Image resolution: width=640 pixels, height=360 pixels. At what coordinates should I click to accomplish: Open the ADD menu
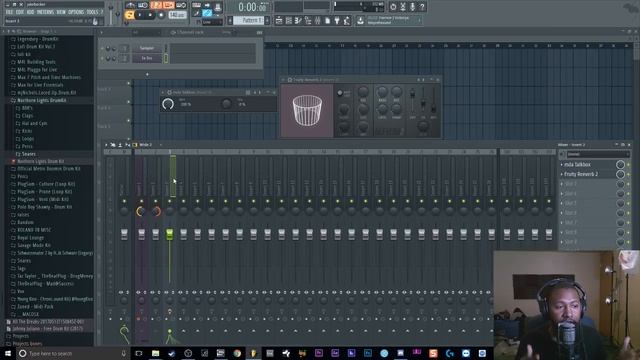pos(30,12)
